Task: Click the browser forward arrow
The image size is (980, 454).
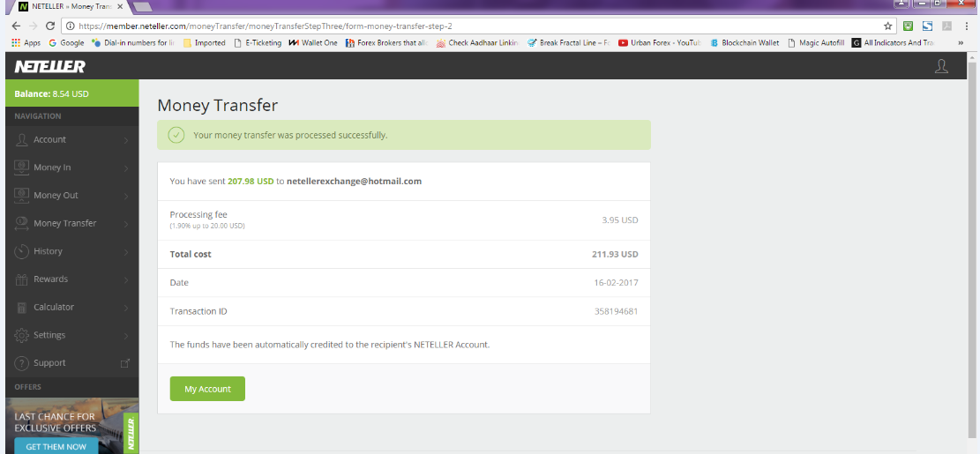Action: click(x=34, y=26)
